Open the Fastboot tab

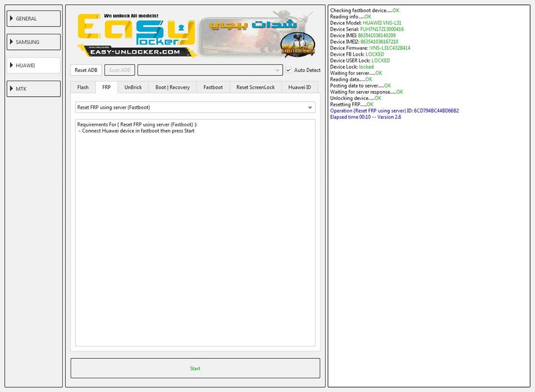click(213, 88)
